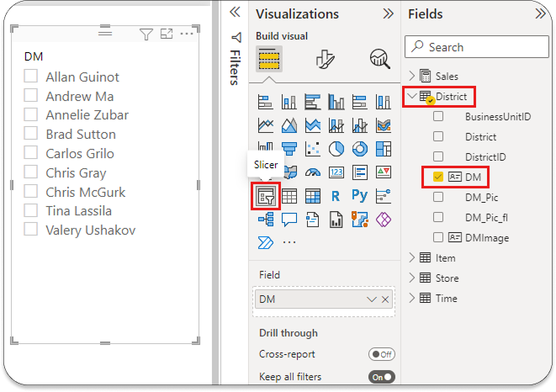This screenshot has height=392, width=556.
Task: Turn on the Cross-report toggle
Action: (x=382, y=354)
